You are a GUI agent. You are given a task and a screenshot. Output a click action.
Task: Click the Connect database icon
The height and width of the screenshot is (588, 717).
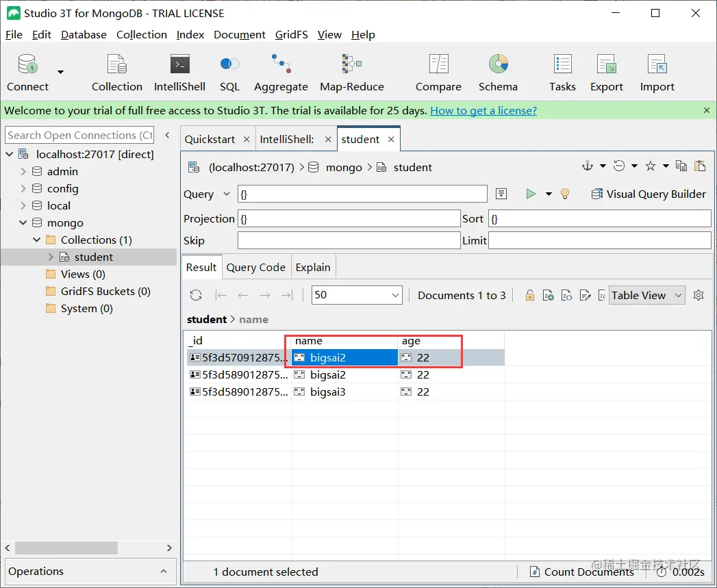coord(27,64)
